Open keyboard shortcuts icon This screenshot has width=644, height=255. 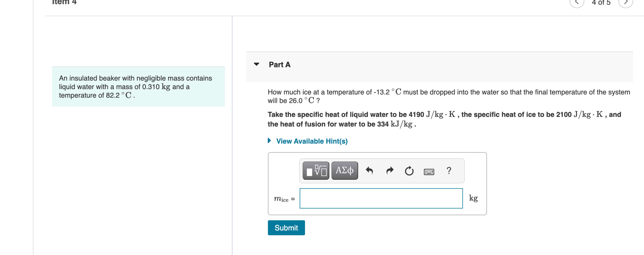click(429, 172)
